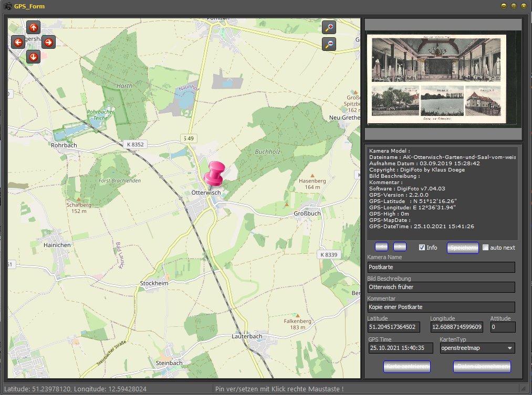Advance to next photo with right arrow button
532x395 pixels.
point(400,247)
